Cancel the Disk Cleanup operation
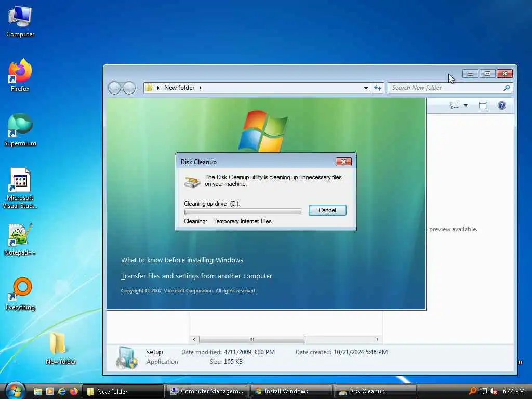The width and height of the screenshot is (532, 399). click(327, 210)
